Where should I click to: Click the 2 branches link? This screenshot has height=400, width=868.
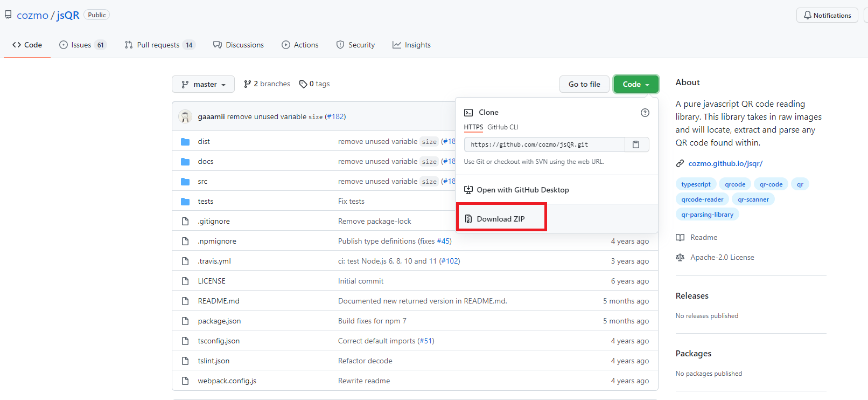pos(267,84)
